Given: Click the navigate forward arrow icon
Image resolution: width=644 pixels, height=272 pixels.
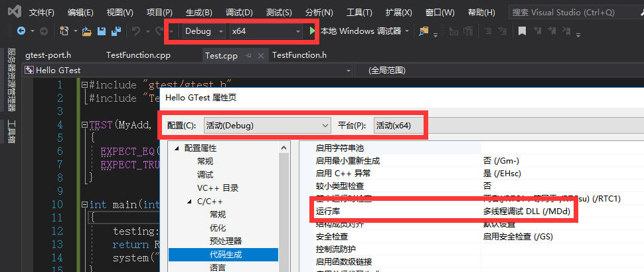Looking at the screenshot, I should point(43,31).
